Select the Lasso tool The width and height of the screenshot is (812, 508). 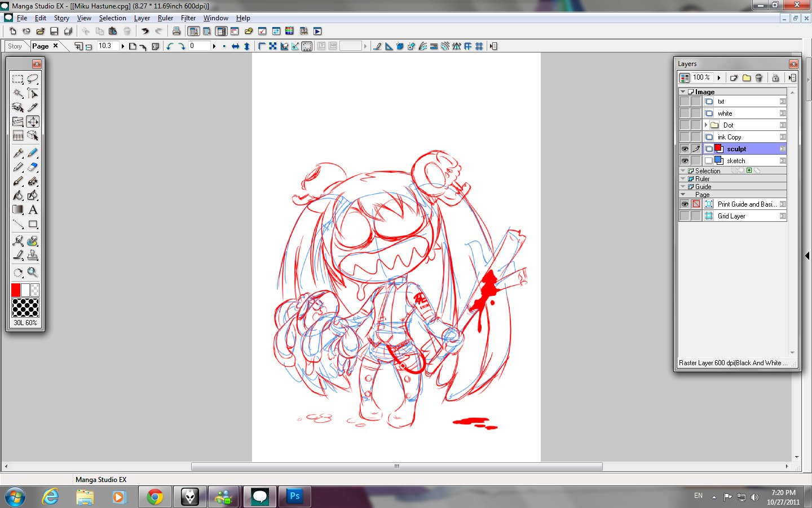33,79
